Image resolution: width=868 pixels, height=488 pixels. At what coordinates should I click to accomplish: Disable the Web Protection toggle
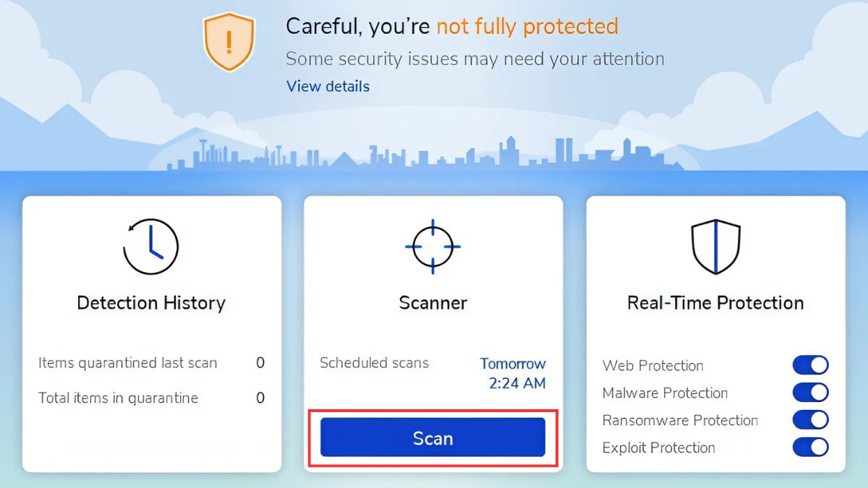click(810, 365)
